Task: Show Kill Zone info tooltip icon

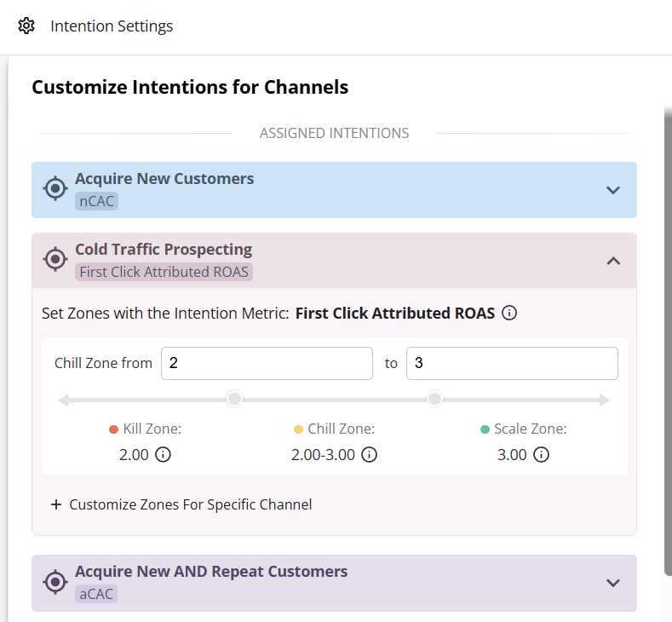Action: click(x=163, y=454)
